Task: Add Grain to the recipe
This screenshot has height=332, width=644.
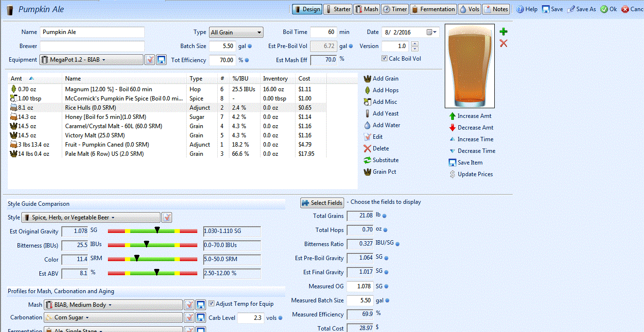Action: 381,79
